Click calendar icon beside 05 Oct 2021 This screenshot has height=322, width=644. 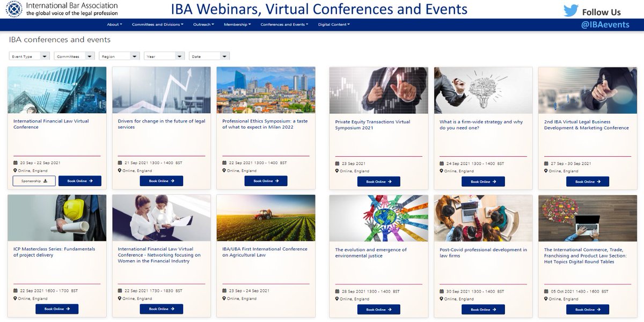[x=546, y=291]
